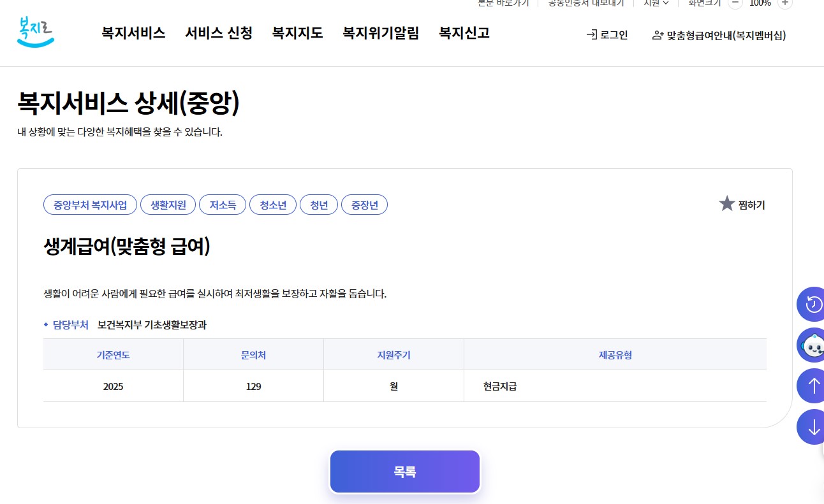Click the 공동인증서 내보내기 link
This screenshot has height=504, width=824.
585,3
